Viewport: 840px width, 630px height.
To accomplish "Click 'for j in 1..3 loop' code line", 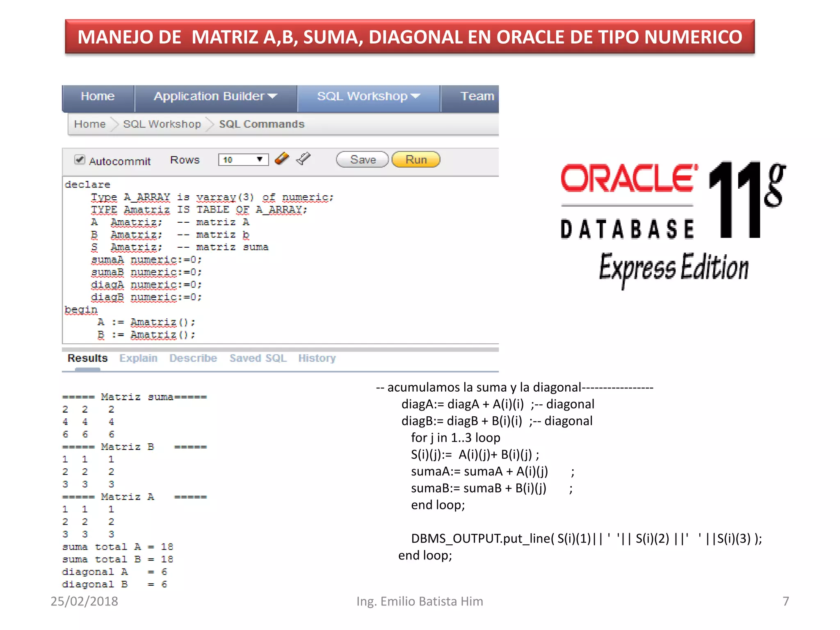I will tap(456, 438).
